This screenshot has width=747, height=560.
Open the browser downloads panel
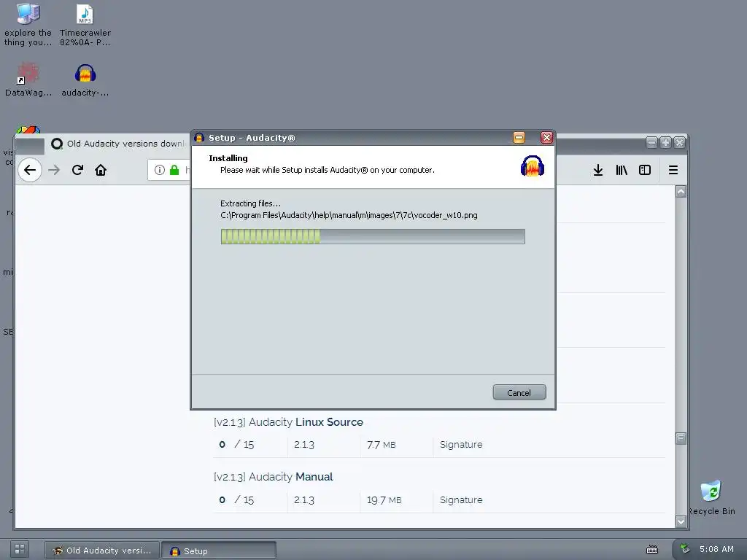598,170
